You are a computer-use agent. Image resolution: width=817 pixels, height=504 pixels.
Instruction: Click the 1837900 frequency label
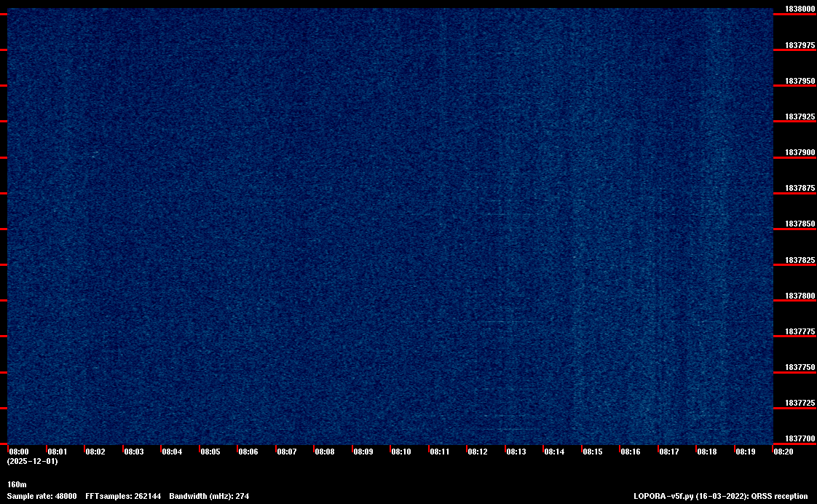pos(800,152)
